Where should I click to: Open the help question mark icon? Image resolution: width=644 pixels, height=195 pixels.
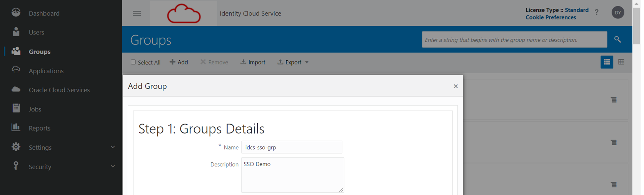pyautogui.click(x=597, y=12)
